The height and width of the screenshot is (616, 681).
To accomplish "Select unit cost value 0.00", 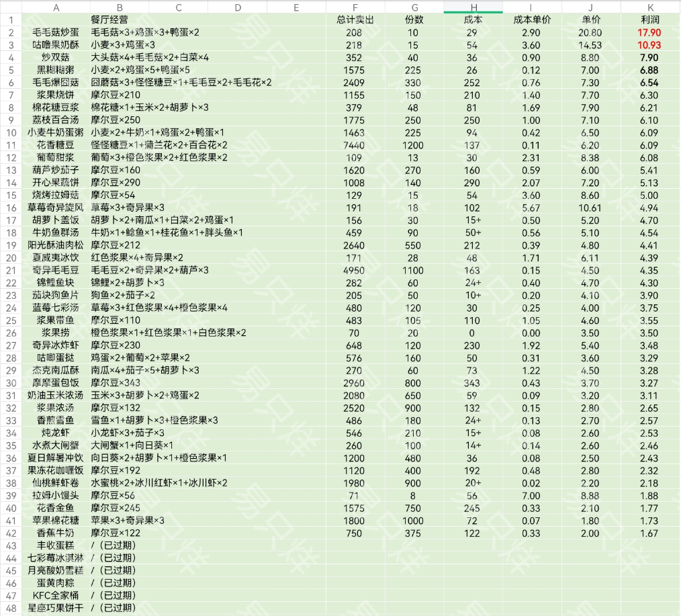I will (x=531, y=333).
